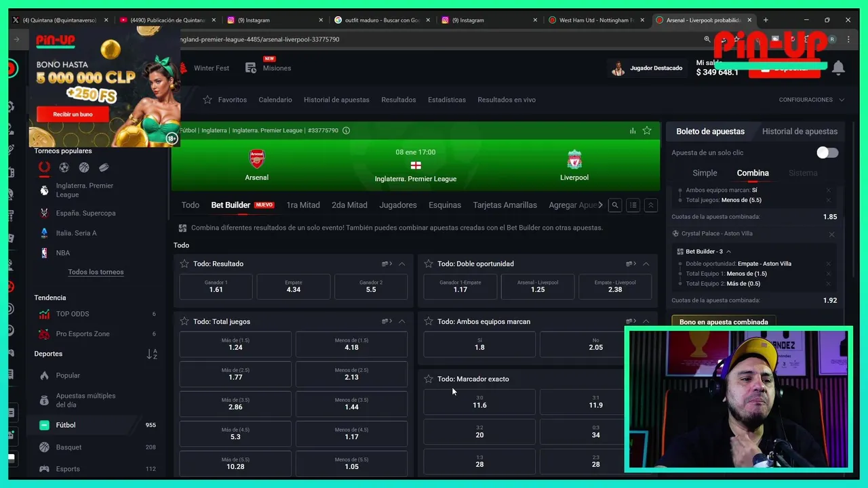Image resolution: width=868 pixels, height=488 pixels.
Task: Collapse Todo: Ambos equipos marcan chevron
Action: [646, 321]
